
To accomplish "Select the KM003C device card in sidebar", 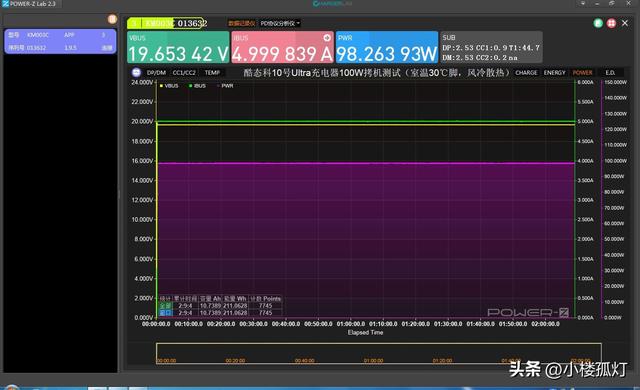I will (x=60, y=41).
